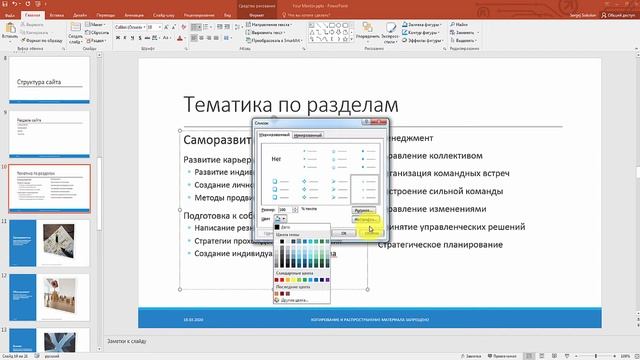This screenshot has height=360, width=640.
Task: Select None (Нет) bullet style
Action: click(276, 159)
